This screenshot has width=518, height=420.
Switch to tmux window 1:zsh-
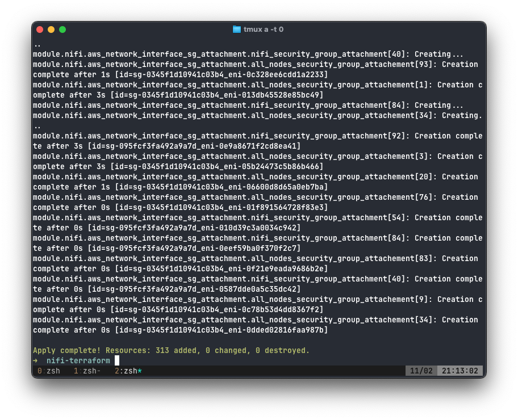click(87, 371)
